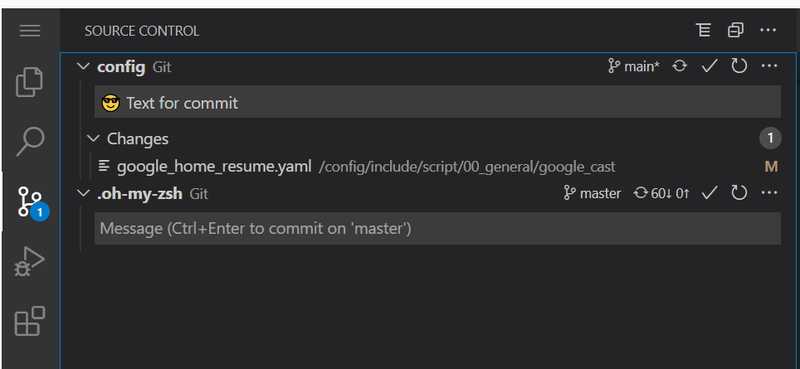Collapse all repositories icon in header
This screenshot has width=800, height=369.
pyautogui.click(x=735, y=31)
